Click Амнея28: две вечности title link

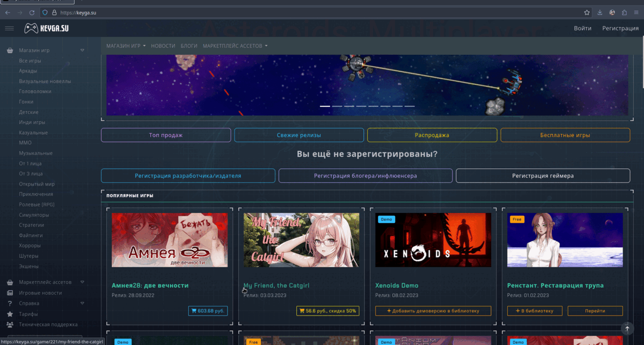click(x=150, y=285)
